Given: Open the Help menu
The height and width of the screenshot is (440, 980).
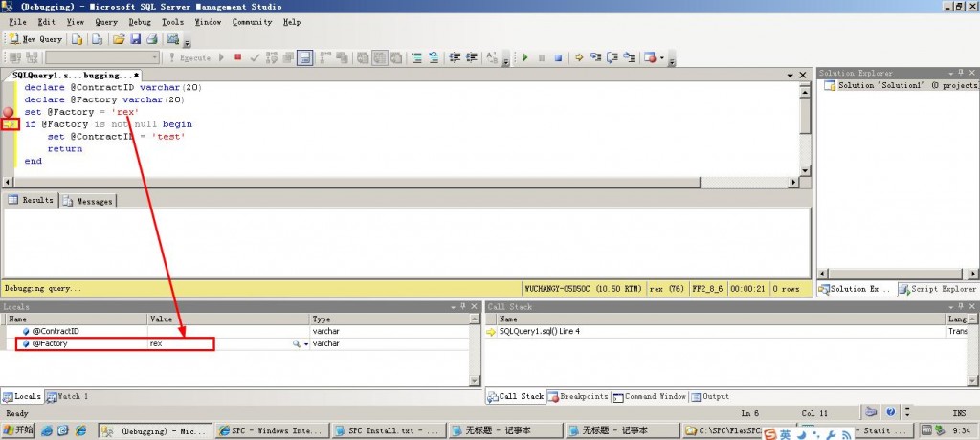Looking at the screenshot, I should (291, 22).
